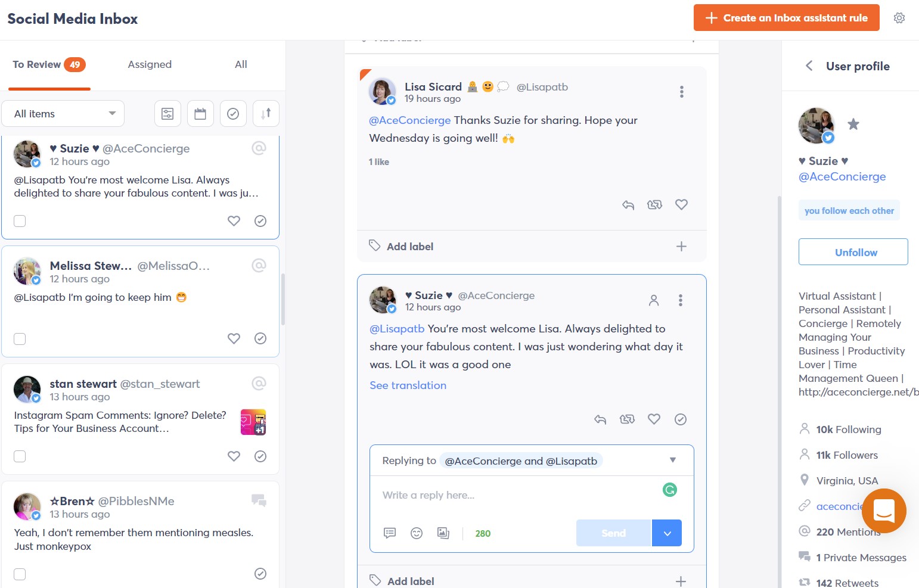The image size is (919, 588).
Task: Open the filter parameters icon
Action: (167, 113)
